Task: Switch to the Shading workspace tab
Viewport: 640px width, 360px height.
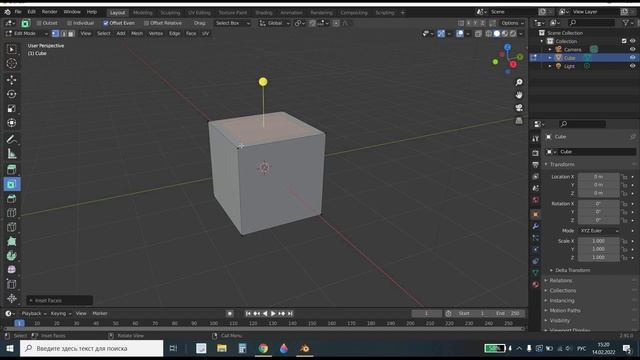Action: click(264, 13)
